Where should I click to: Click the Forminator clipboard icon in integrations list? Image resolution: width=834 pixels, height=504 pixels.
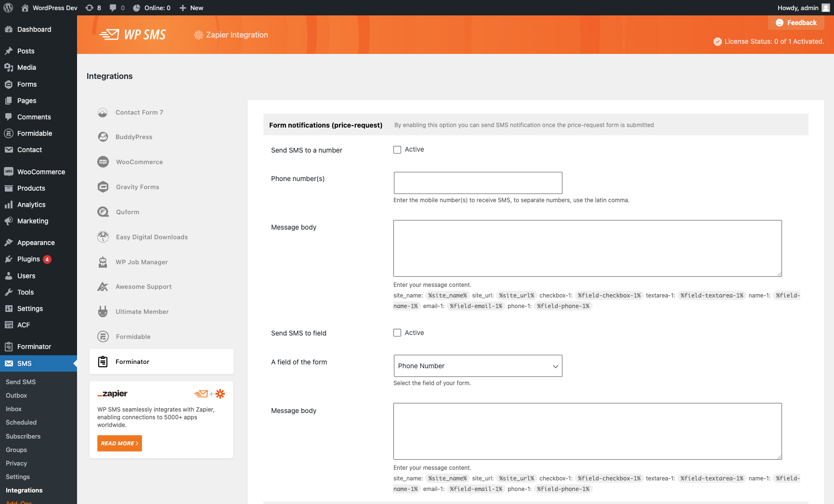(x=103, y=362)
